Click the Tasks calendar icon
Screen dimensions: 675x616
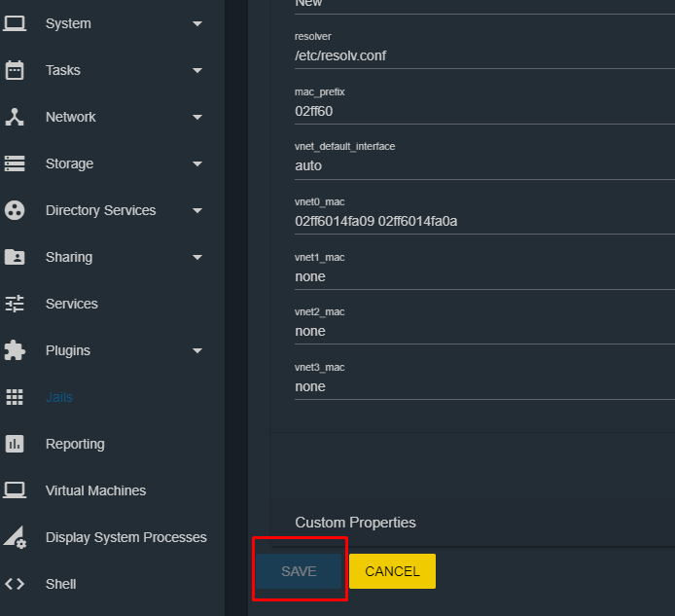(x=15, y=70)
